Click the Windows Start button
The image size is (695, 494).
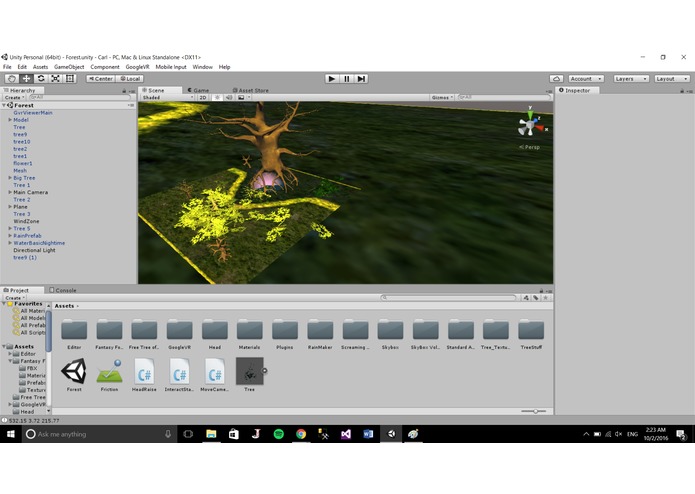coord(11,434)
